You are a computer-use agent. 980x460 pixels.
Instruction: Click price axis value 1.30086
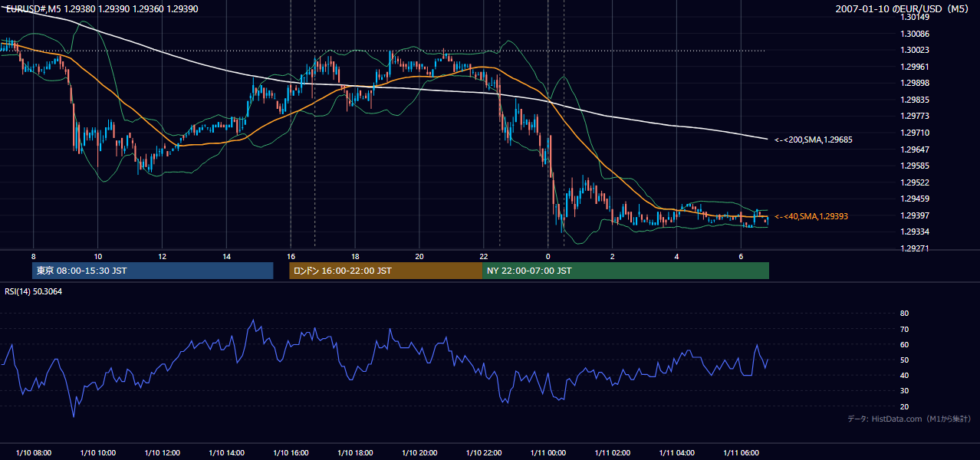tap(916, 34)
